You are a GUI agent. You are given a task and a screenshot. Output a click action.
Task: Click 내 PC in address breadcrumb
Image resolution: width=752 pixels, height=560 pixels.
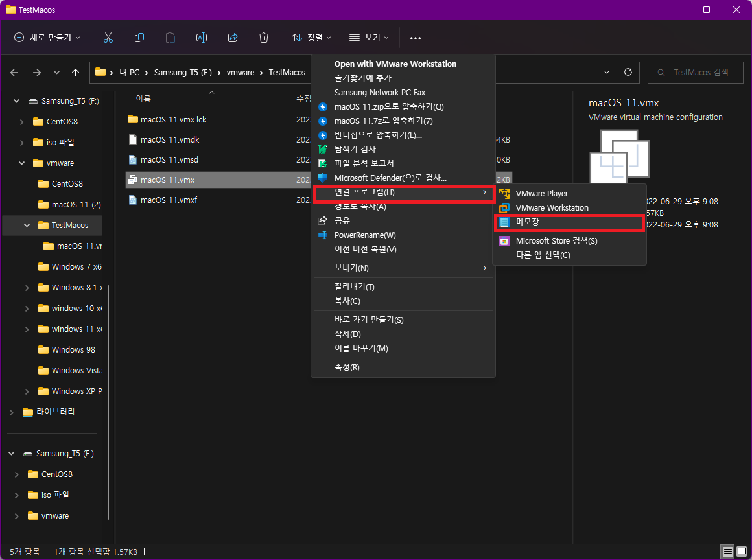130,73
